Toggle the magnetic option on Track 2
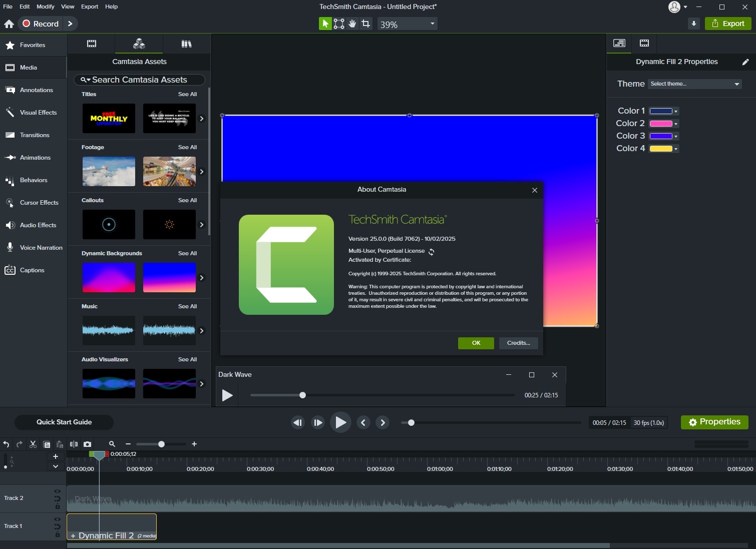 58,498
